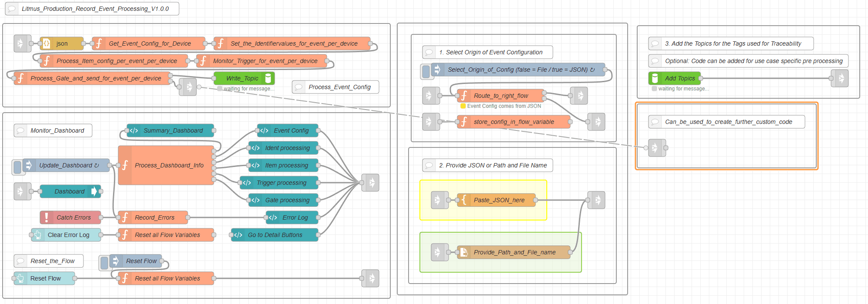
Task: Select the Litmus_Production_Record_Event_Processing_V1.0.0 comment
Action: coord(95,9)
